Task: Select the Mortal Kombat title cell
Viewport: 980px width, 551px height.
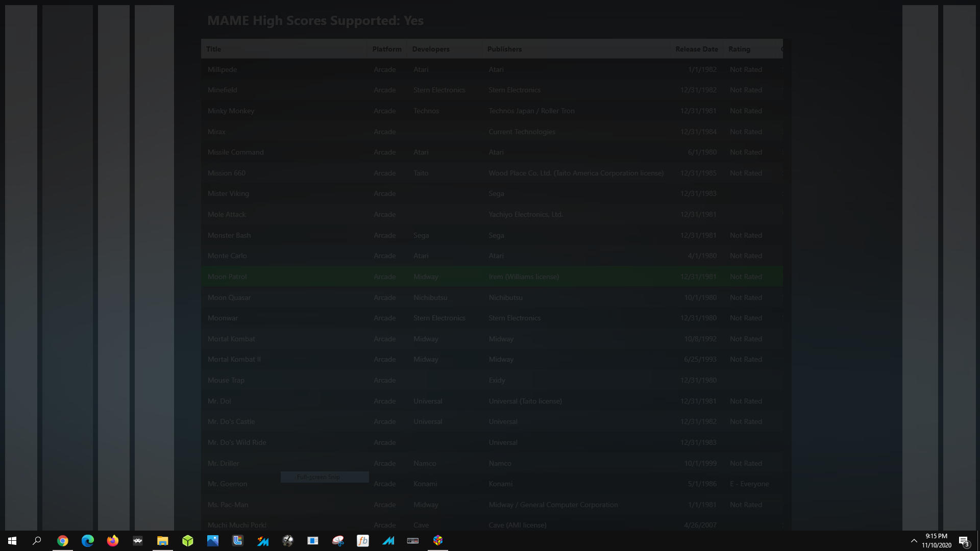Action: [231, 339]
